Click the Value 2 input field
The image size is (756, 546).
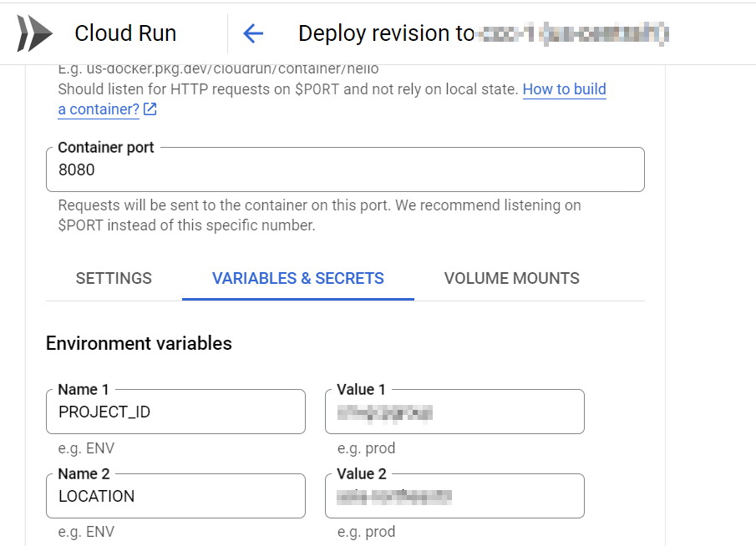[x=454, y=496]
